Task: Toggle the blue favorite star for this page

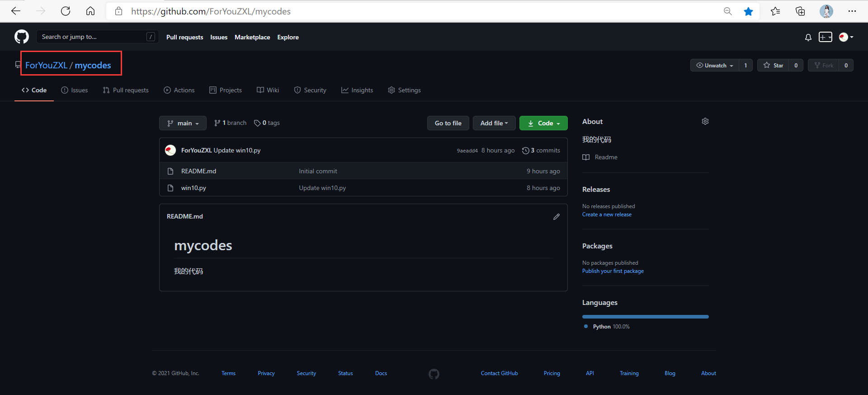Action: click(x=748, y=11)
